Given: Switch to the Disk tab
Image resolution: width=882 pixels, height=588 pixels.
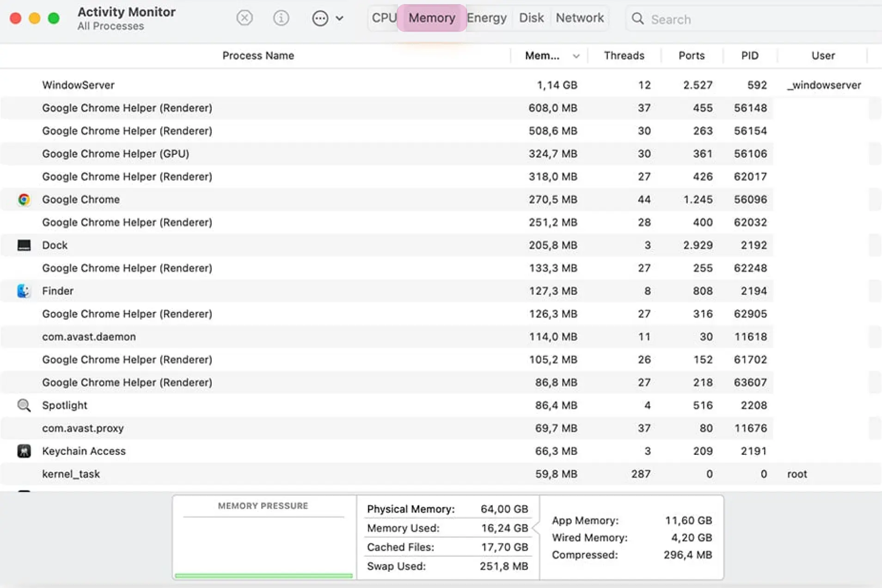Looking at the screenshot, I should [x=531, y=18].
